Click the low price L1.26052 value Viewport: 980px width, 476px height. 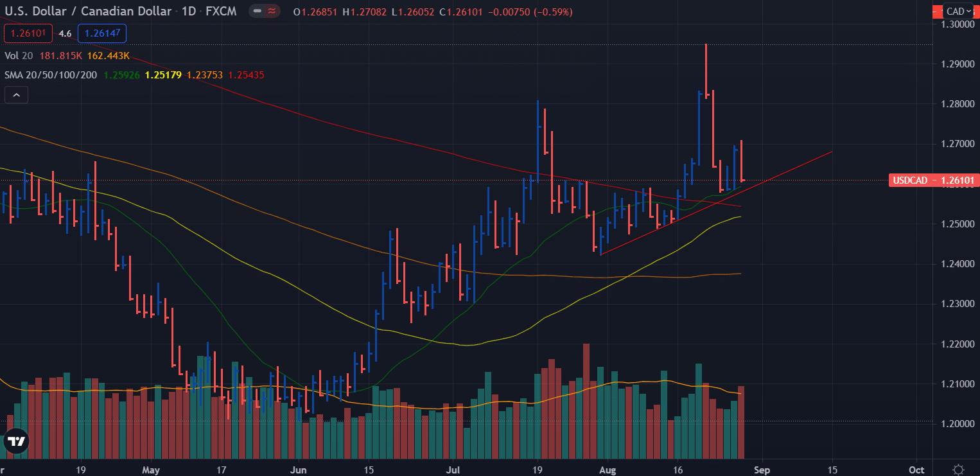point(414,12)
